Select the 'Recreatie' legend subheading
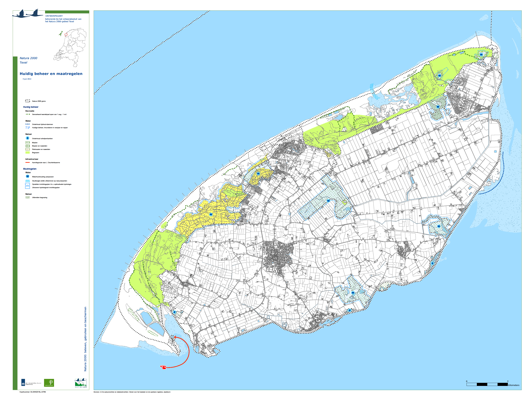 (x=30, y=111)
